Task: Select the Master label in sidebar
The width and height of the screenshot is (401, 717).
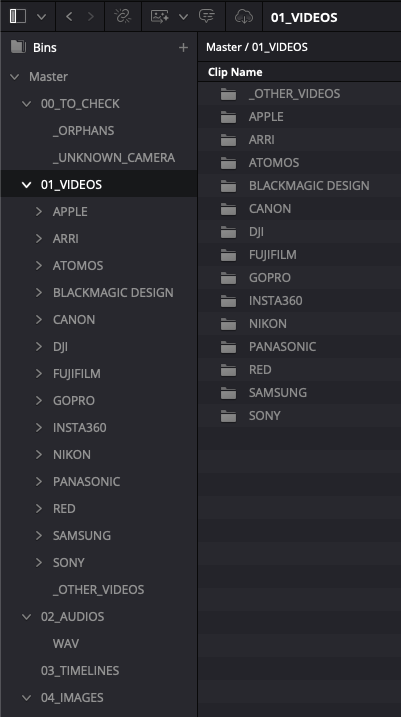Action: pyautogui.click(x=48, y=77)
